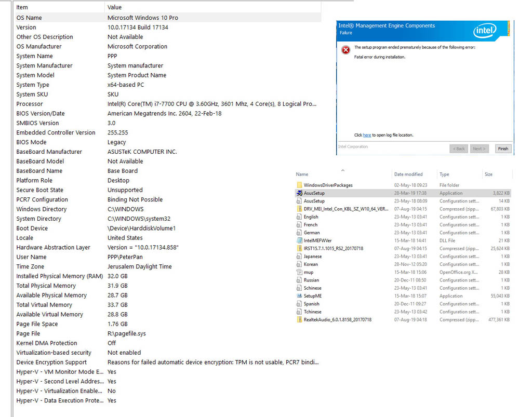Click the red error icon in installer
This screenshot has height=417, width=532.
point(345,50)
